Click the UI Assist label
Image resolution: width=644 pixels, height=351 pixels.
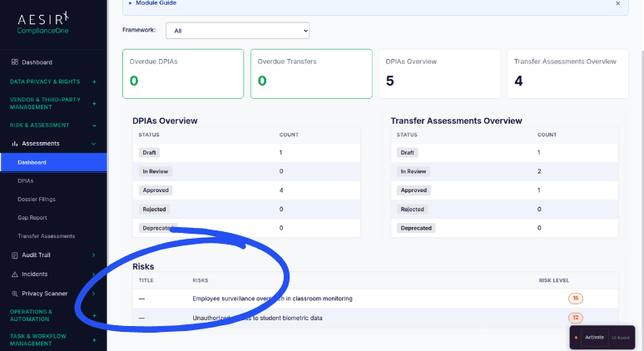(621, 338)
